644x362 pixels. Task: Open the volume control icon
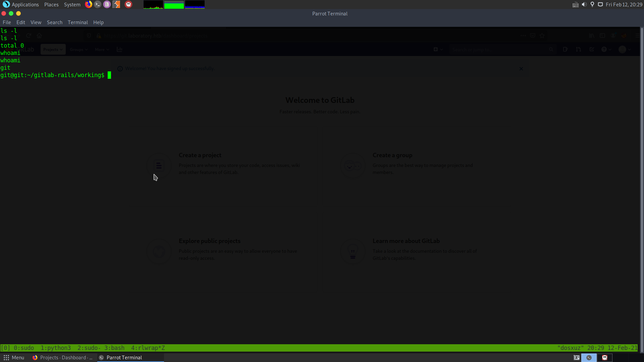tap(584, 4)
